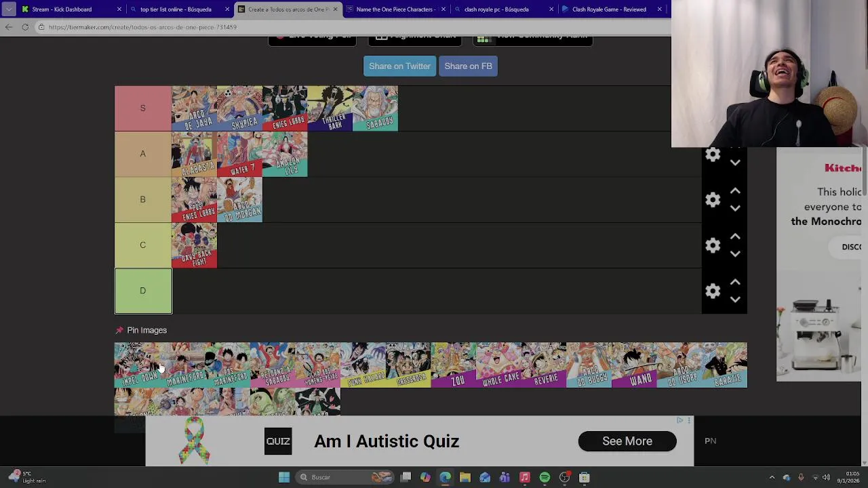Show hidden system tray icons
This screenshot has height=488, width=868.
pos(772,477)
